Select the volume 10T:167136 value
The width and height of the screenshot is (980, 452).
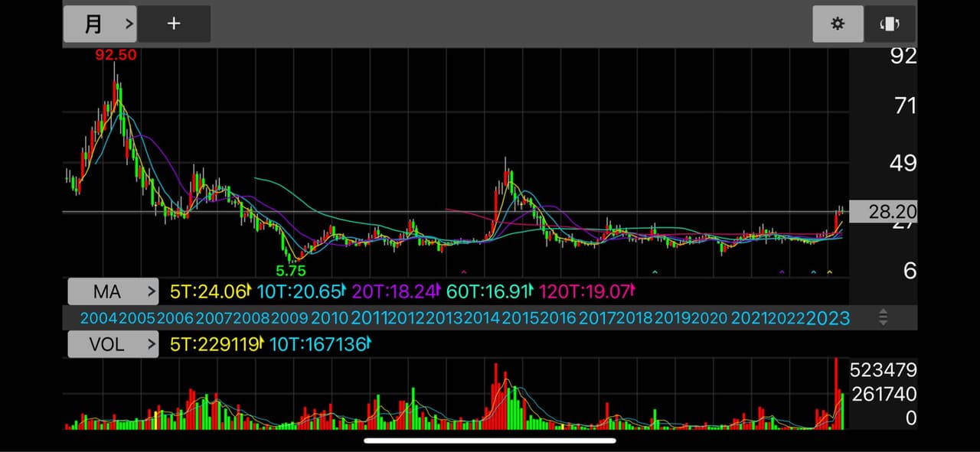(320, 344)
